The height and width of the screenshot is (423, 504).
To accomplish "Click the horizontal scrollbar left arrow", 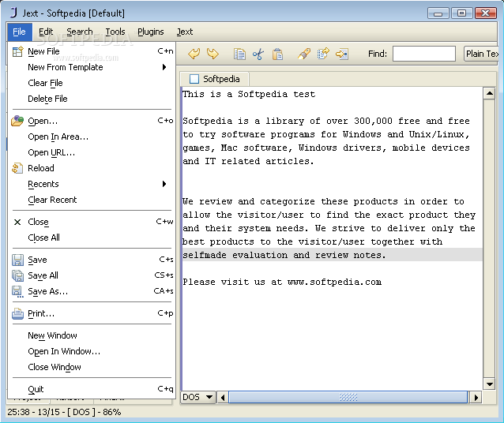I will click(x=223, y=398).
